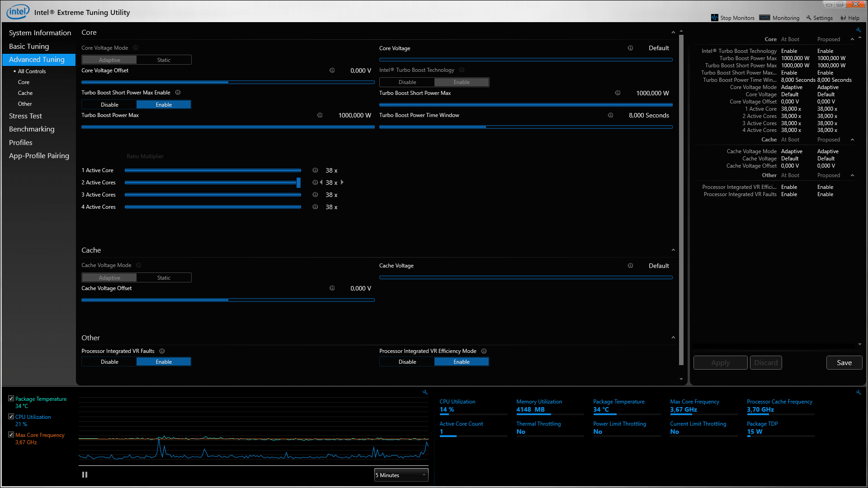Viewport: 868px width, 488px height.
Task: Open the 5 Minutes time range dropdown
Action: coord(401,475)
